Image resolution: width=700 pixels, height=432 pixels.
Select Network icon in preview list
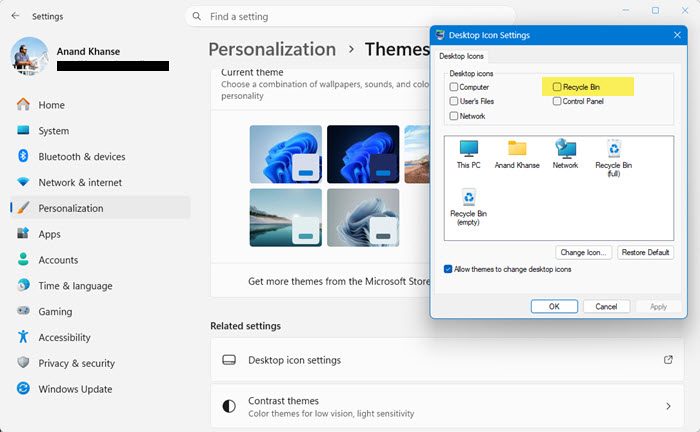click(565, 154)
